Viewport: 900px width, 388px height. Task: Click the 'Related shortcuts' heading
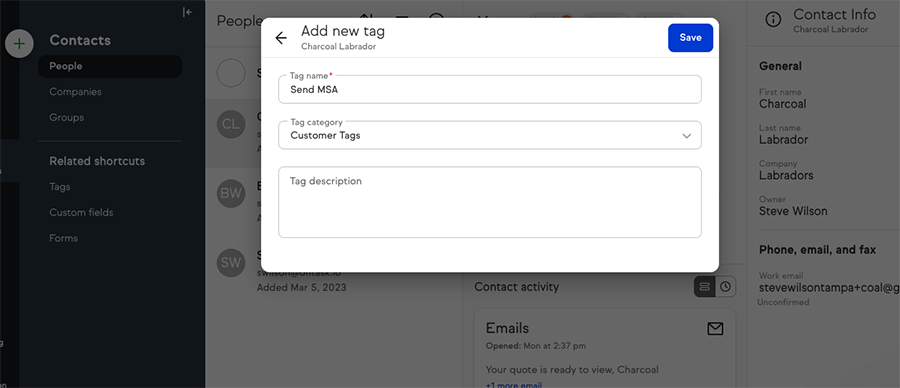(97, 161)
